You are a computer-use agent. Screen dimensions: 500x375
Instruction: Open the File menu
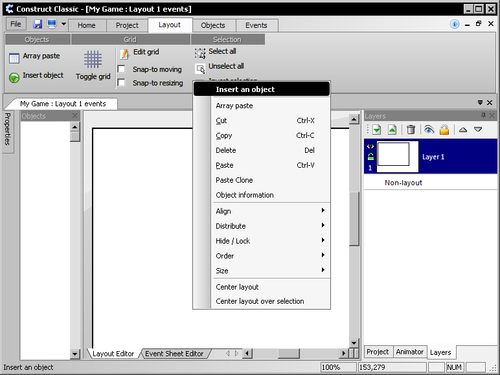(15, 24)
